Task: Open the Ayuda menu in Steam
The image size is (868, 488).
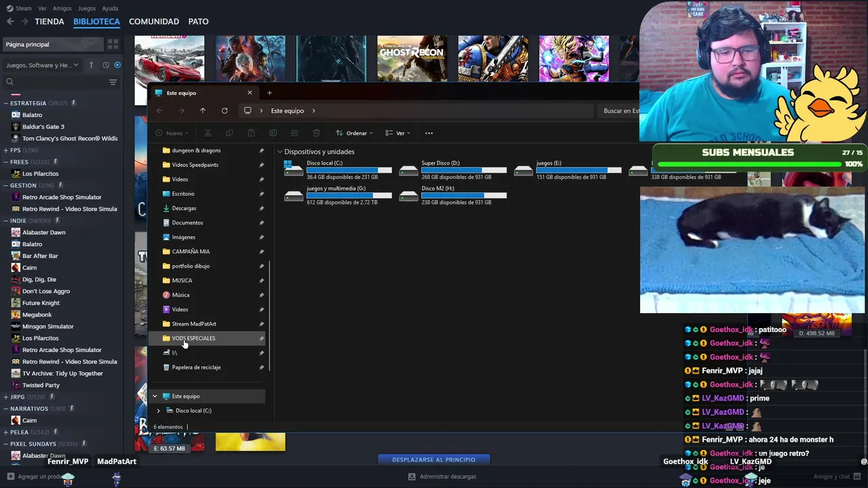Action: tap(110, 8)
